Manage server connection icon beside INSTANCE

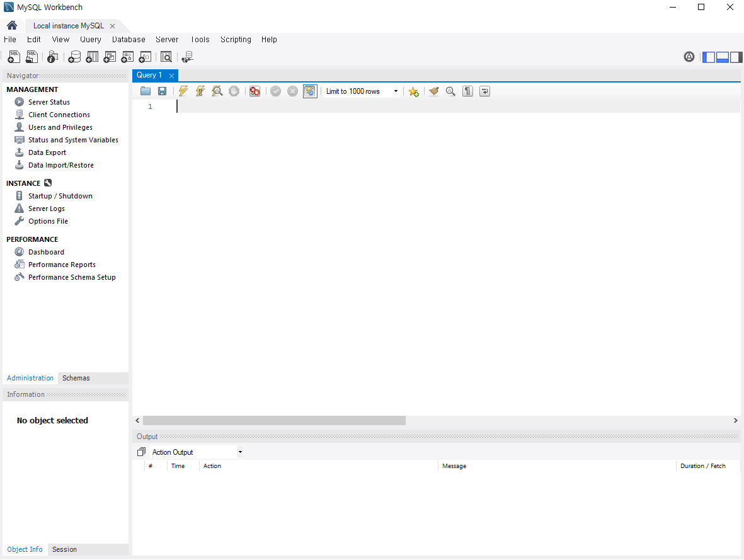[x=48, y=183]
